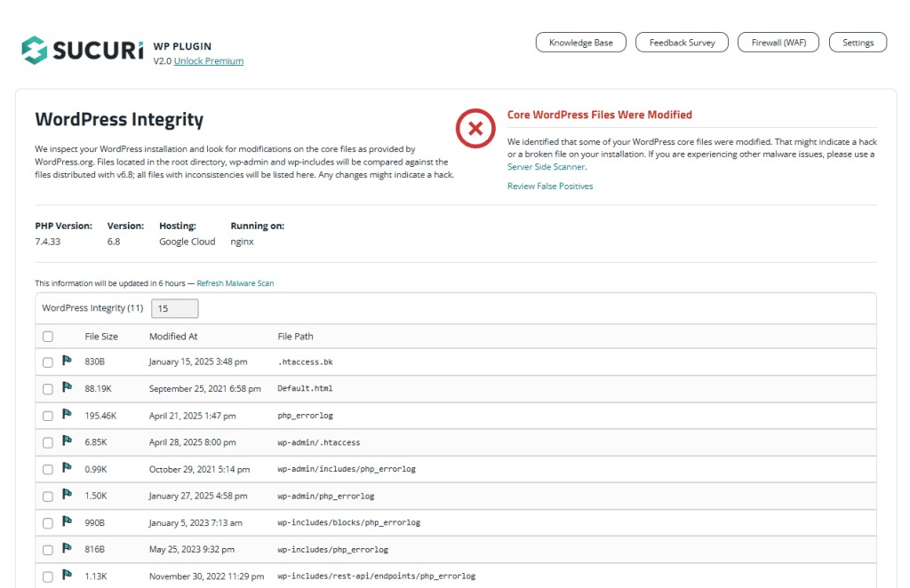Go to Firewall (WAF) page
This screenshot has height=588, width=910.
pos(778,43)
